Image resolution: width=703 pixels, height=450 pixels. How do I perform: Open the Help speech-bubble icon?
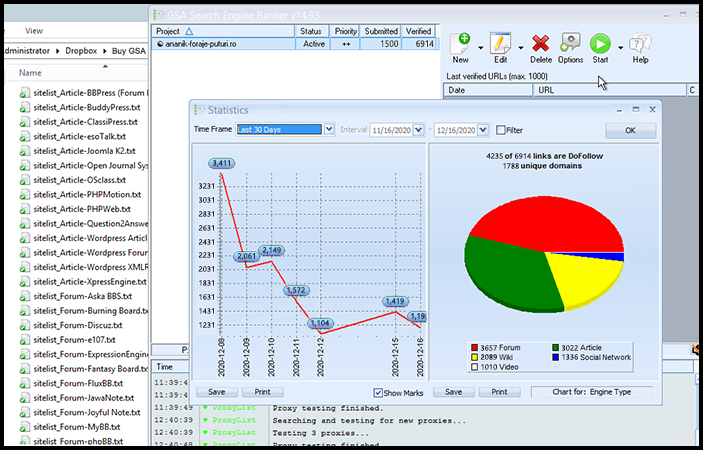click(x=640, y=43)
